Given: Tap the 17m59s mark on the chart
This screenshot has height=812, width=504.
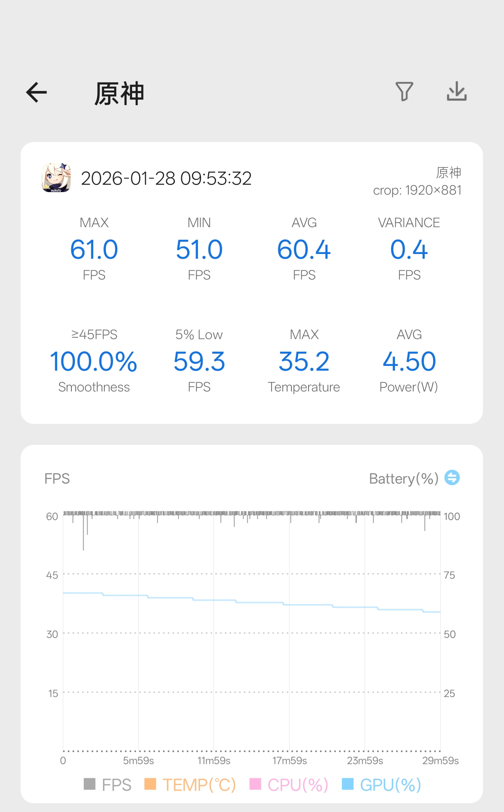Looking at the screenshot, I should click(289, 761).
